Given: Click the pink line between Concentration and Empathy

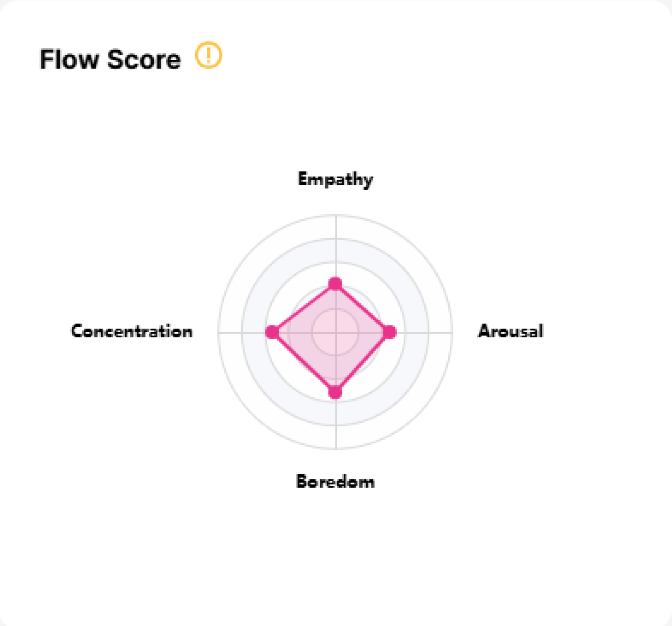Looking at the screenshot, I should pyautogui.click(x=304, y=308).
